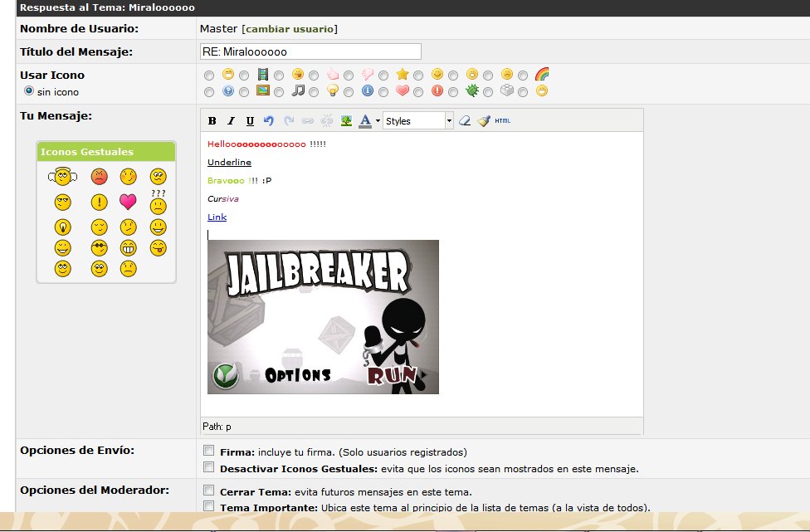Check Desactivar Iconos Gestuales option
Screen dimensions: 810x532
(208, 467)
